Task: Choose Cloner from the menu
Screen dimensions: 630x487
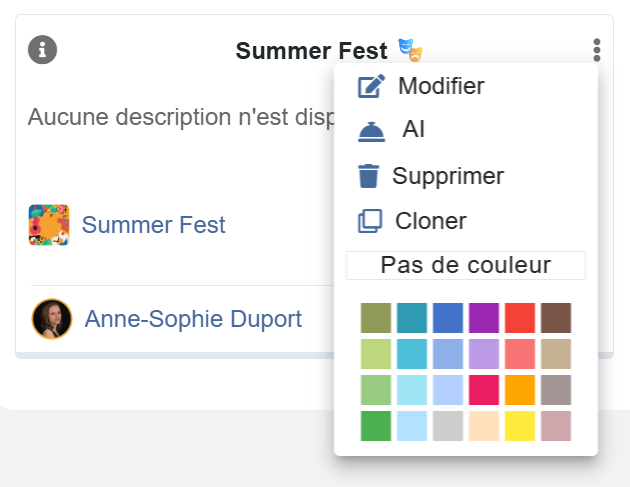Action: point(430,221)
